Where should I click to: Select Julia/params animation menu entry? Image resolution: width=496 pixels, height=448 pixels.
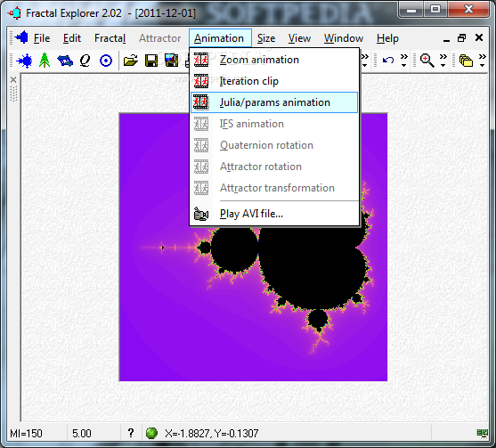point(274,102)
